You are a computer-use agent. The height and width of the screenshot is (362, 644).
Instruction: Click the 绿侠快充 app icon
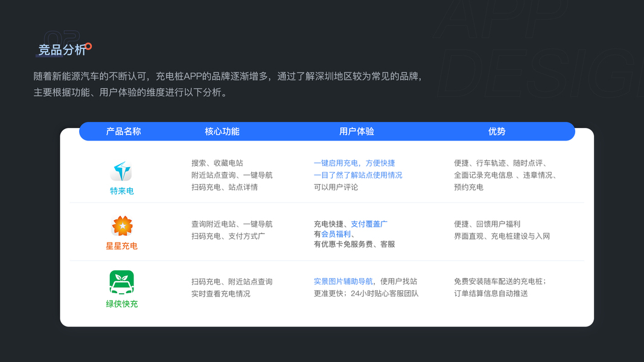coord(121,282)
